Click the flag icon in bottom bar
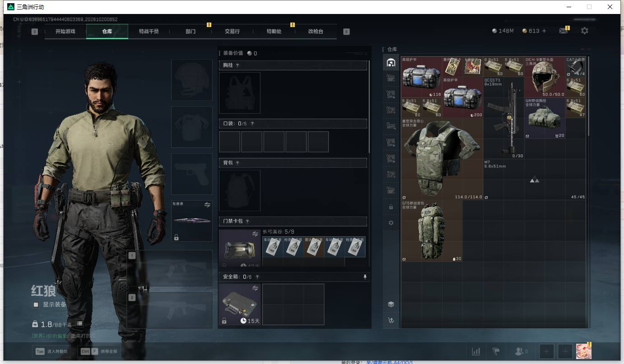The width and height of the screenshot is (624, 364). pos(496,351)
